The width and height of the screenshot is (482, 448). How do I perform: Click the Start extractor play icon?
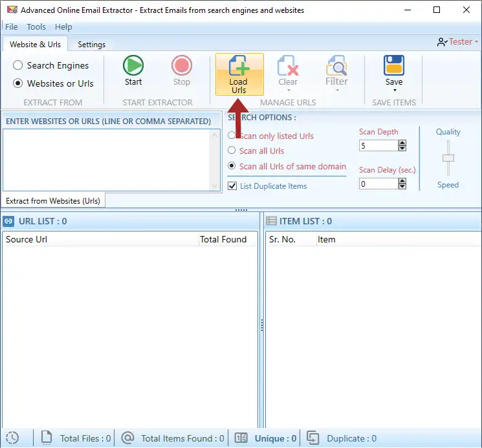tap(133, 65)
